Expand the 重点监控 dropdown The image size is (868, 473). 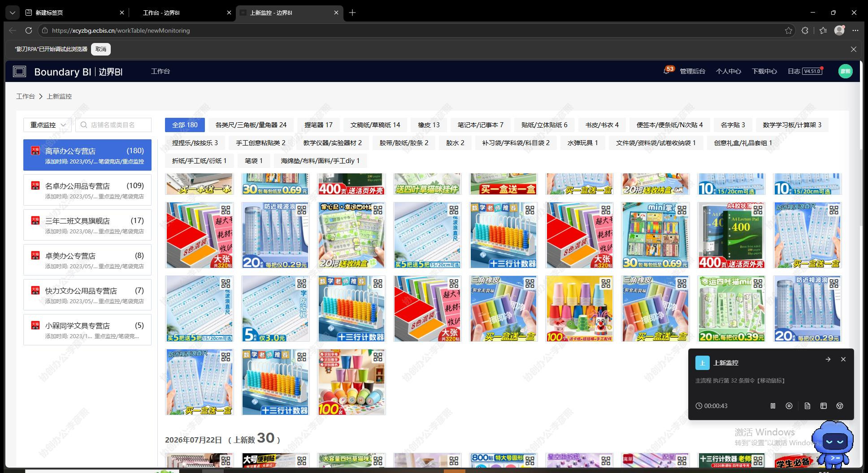coord(48,125)
